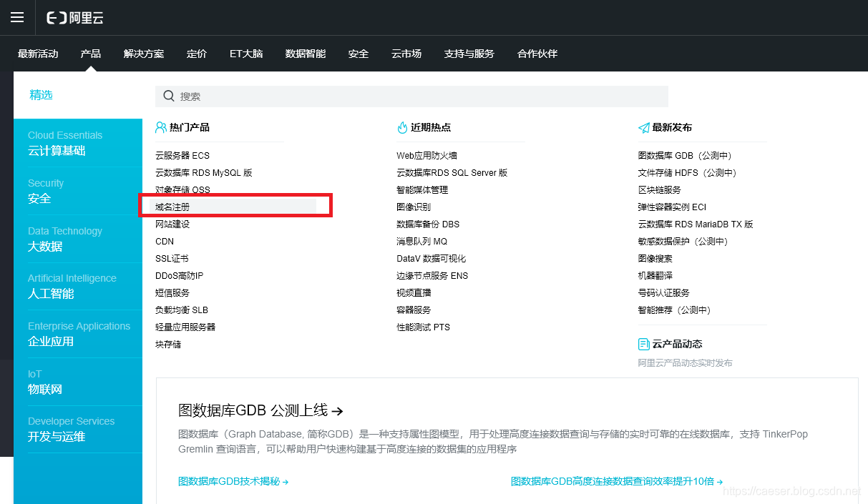
Task: Open 机器翻译 link
Action: (x=655, y=275)
